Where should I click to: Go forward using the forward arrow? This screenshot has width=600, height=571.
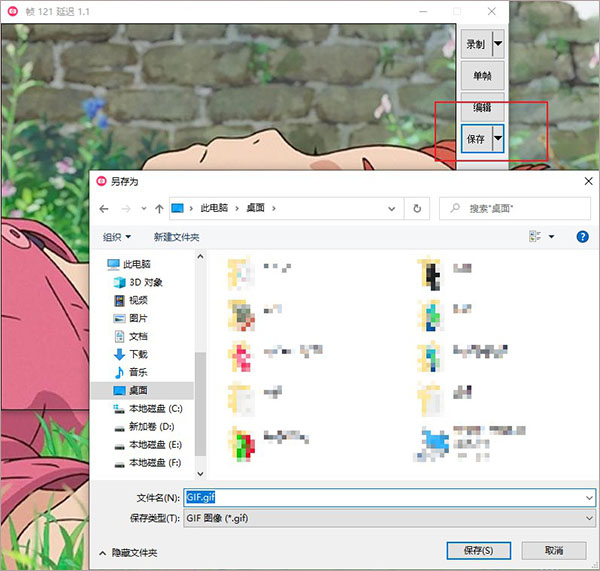click(126, 209)
